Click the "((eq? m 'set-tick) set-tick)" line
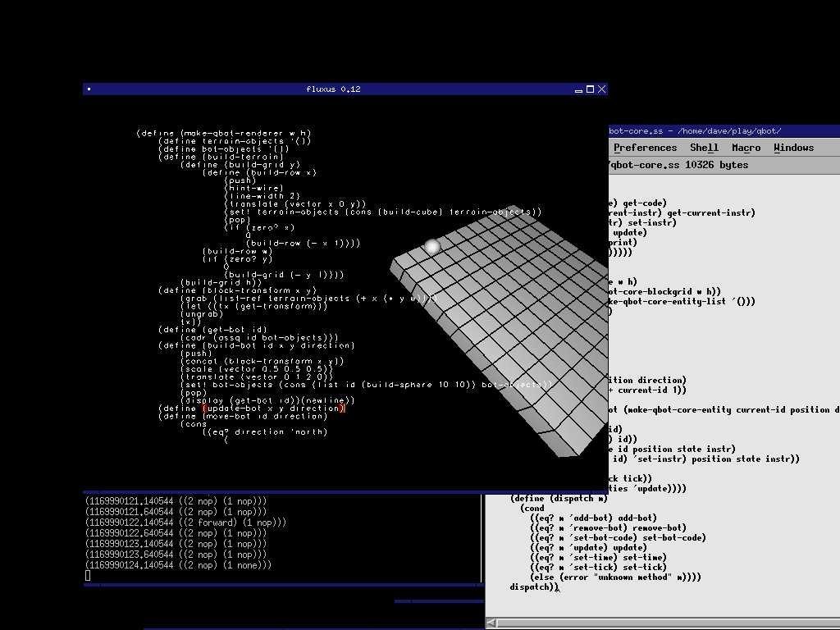Viewport: 840px width, 630px height. (598, 568)
